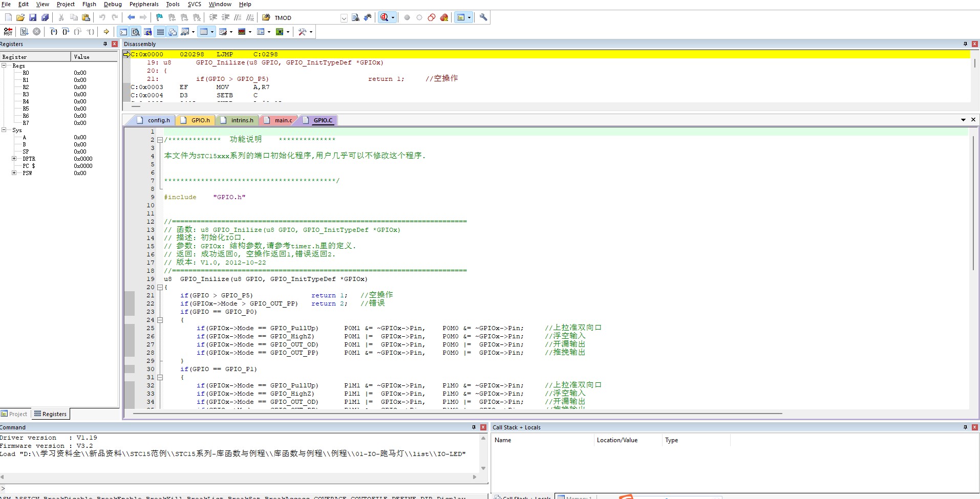Collapse the Regs tree node
980x499 pixels.
(4, 66)
